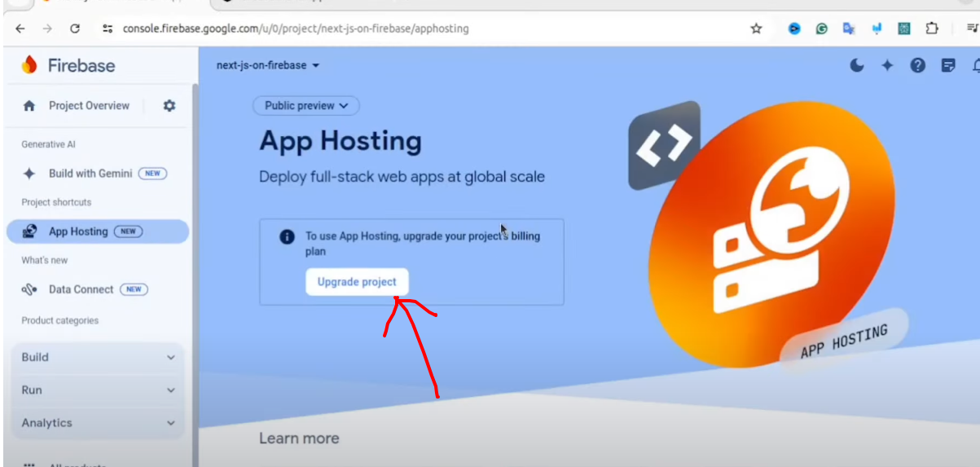
Task: Click the Google Translate extension icon
Action: click(x=849, y=29)
